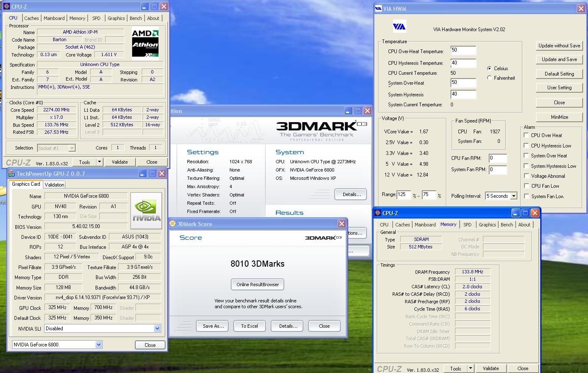The width and height of the screenshot is (588, 373).
Task: Enable the CPU Hysteresis Low alarm
Action: click(526, 145)
